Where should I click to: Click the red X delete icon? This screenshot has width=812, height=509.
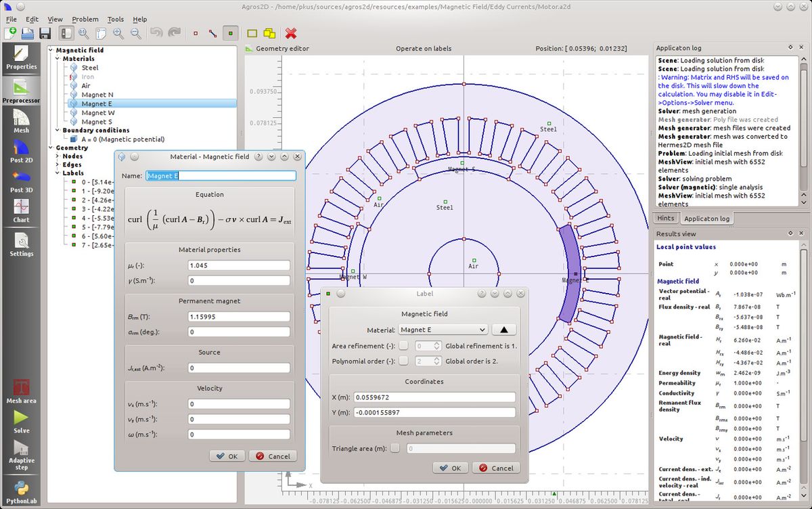pos(291,33)
